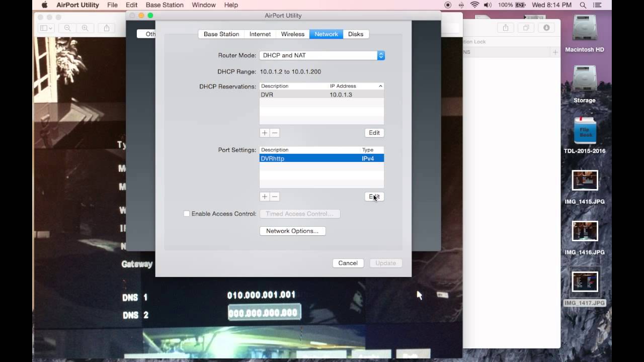This screenshot has width=644, height=362.
Task: Edit the DVRhttp port setting
Action: tap(374, 197)
